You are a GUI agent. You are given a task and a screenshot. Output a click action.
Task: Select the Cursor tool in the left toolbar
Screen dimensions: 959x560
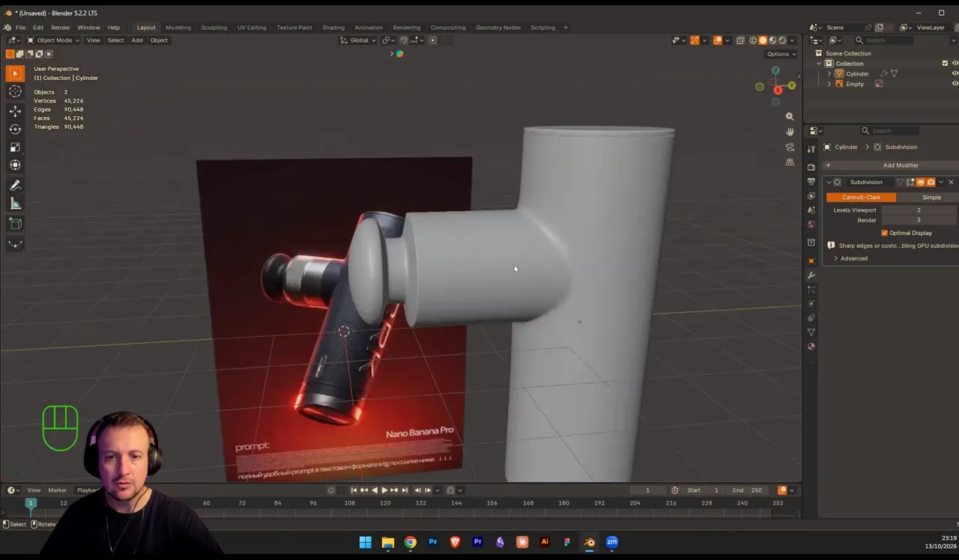coord(15,91)
